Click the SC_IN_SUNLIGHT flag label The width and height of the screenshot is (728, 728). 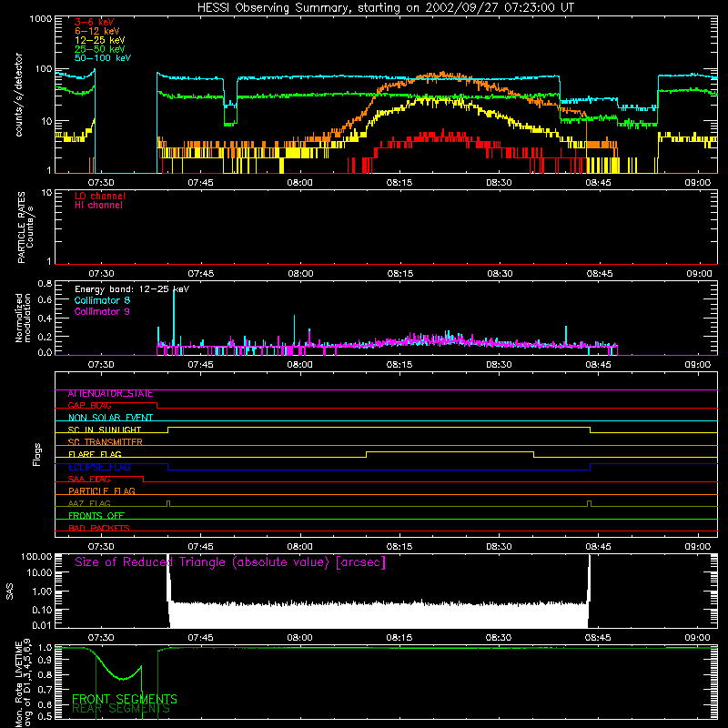(105, 430)
